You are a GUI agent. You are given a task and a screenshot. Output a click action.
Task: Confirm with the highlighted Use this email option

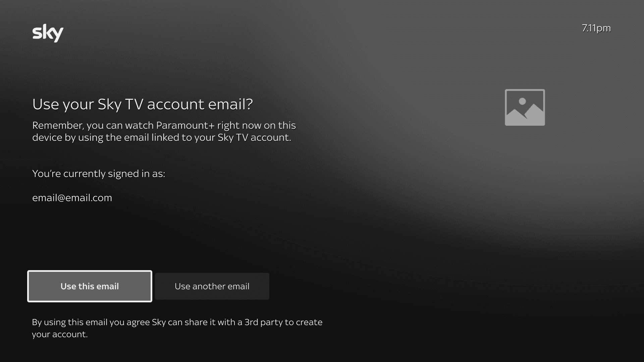coord(90,286)
